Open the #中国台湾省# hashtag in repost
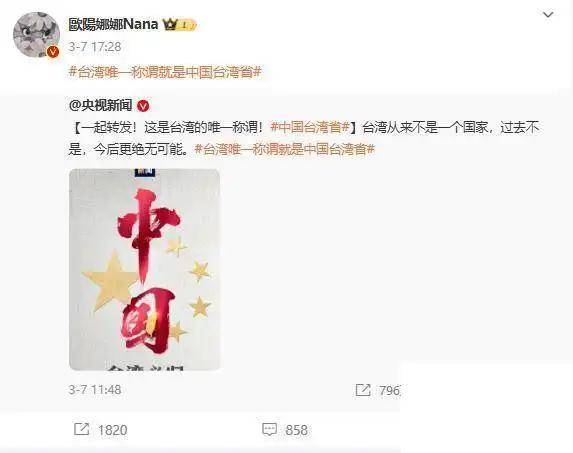573x453 pixels. (x=310, y=127)
